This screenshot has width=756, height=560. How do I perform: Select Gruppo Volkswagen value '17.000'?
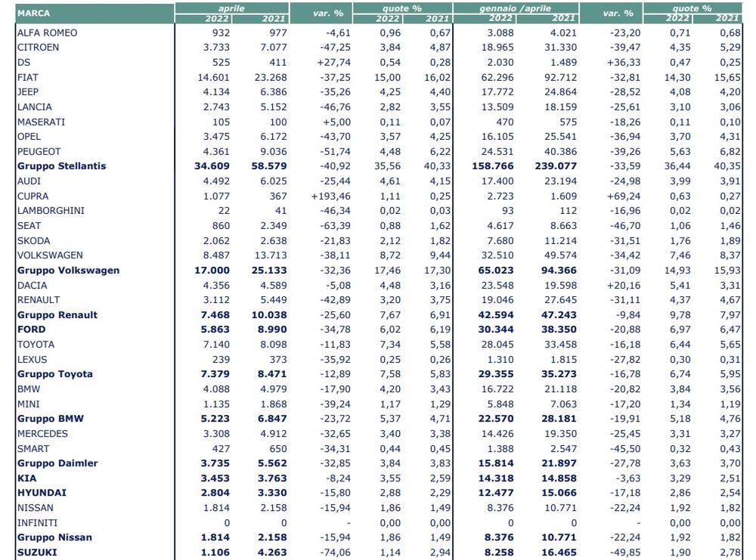click(x=212, y=270)
